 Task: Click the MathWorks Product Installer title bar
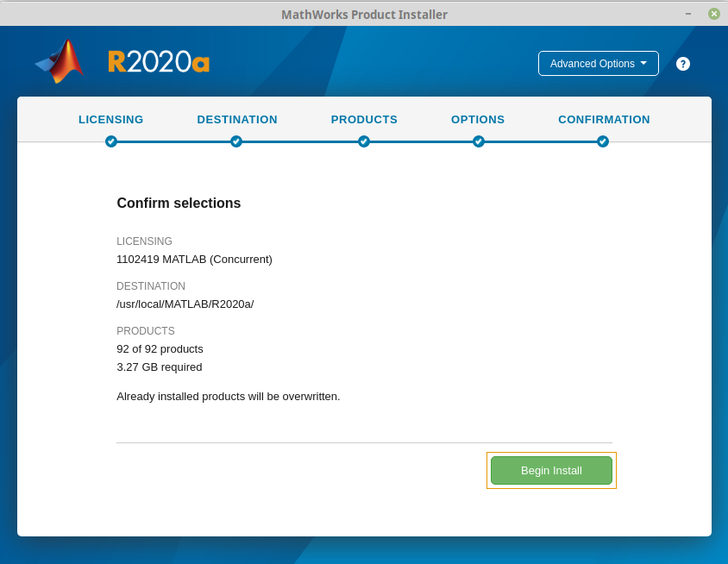pyautogui.click(x=364, y=14)
